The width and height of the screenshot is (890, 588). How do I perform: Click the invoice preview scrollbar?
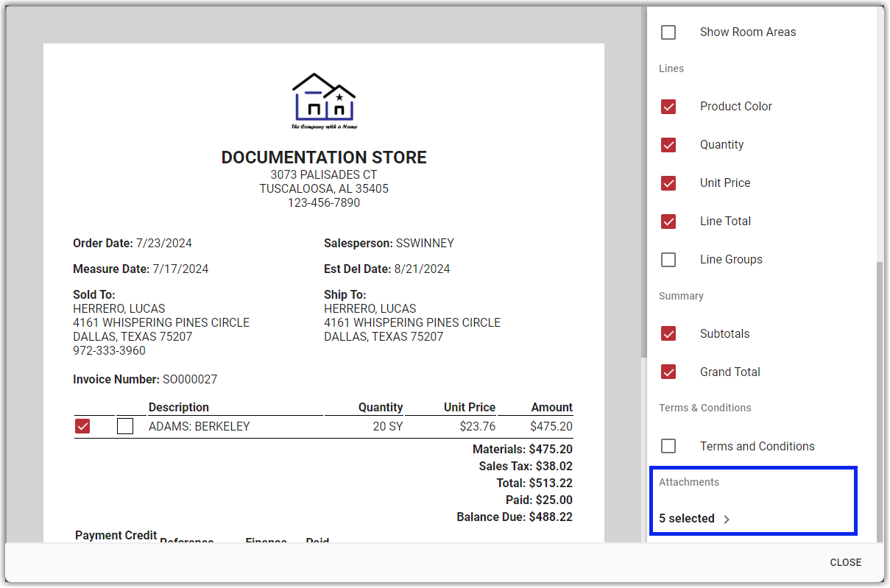(643, 183)
